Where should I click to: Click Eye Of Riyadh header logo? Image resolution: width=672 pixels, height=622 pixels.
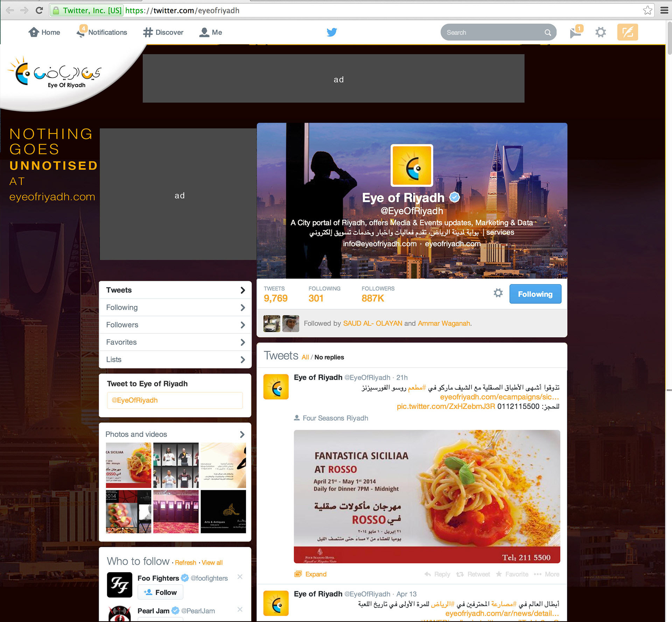(x=54, y=72)
